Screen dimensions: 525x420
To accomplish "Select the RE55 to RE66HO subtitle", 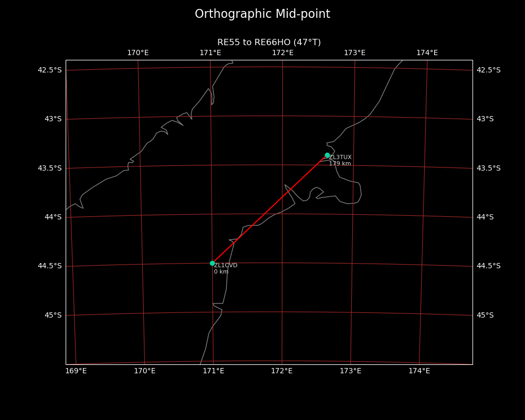I will pyautogui.click(x=269, y=43).
